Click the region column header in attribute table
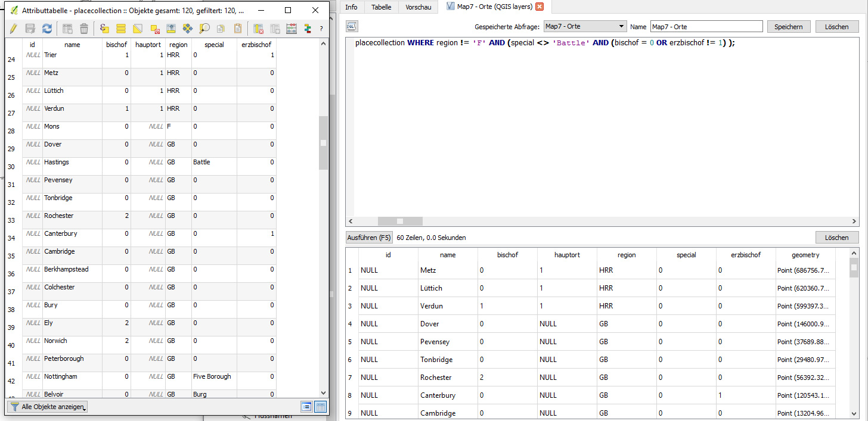Screen dimensions: 868x421 pyautogui.click(x=178, y=45)
